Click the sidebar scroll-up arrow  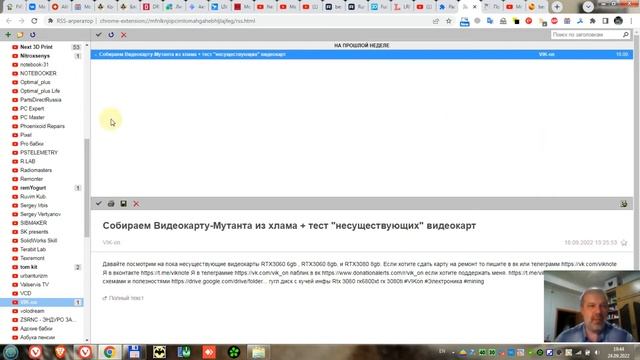[x=87, y=45]
